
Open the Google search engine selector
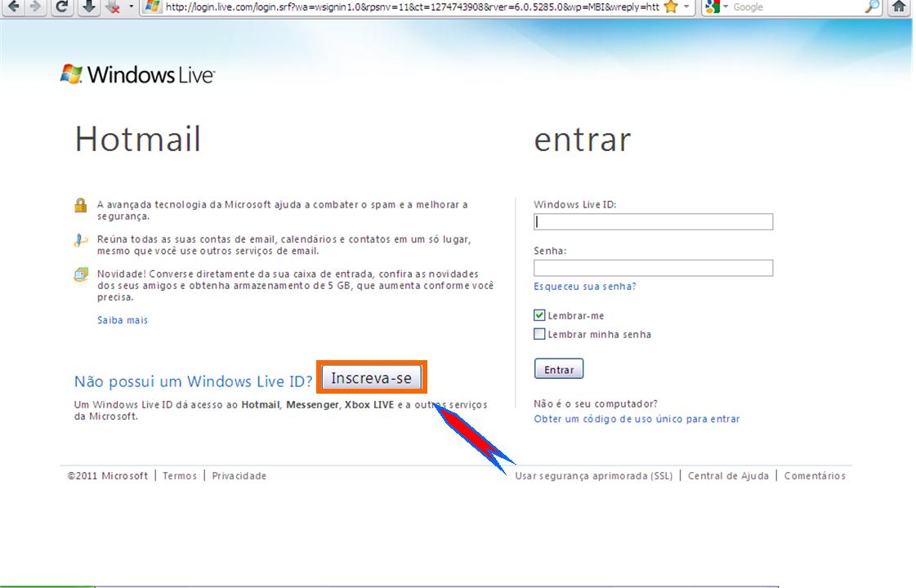[x=716, y=7]
